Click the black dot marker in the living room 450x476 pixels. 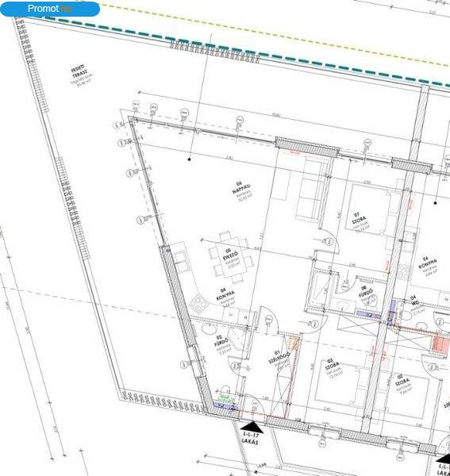pyautogui.click(x=190, y=159)
